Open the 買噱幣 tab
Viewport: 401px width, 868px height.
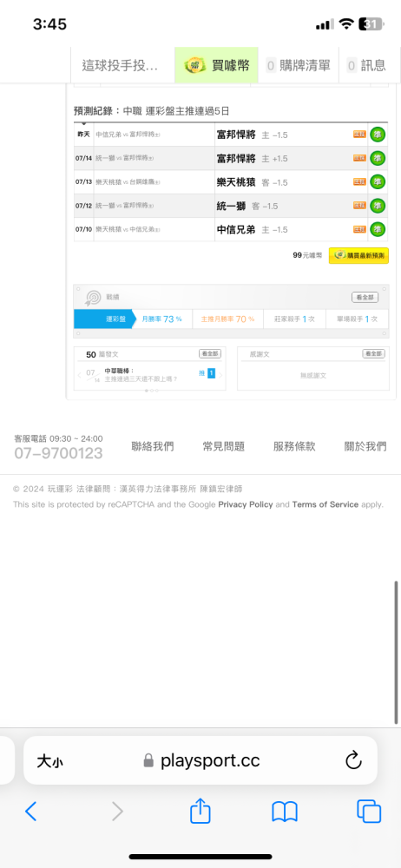pos(216,65)
